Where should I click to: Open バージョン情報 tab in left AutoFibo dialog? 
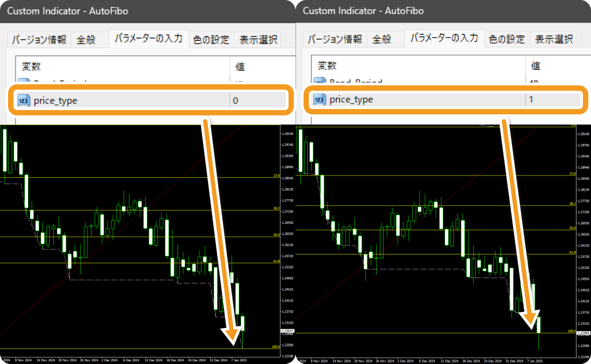39,40
